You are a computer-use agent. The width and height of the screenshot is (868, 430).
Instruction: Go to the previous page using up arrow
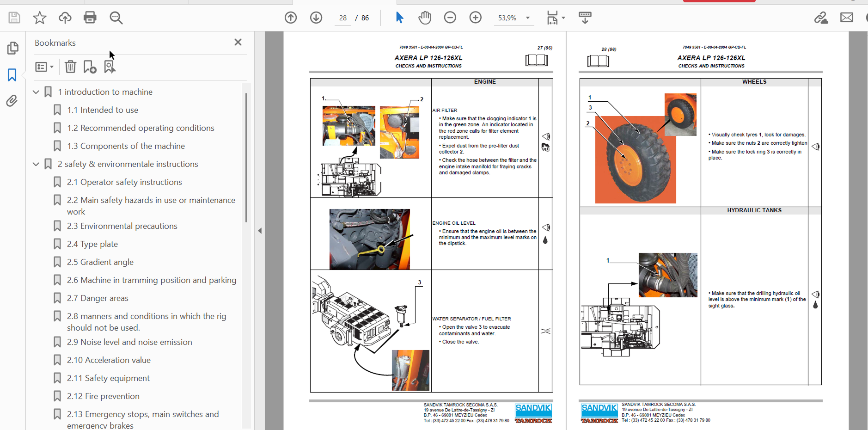(x=291, y=18)
